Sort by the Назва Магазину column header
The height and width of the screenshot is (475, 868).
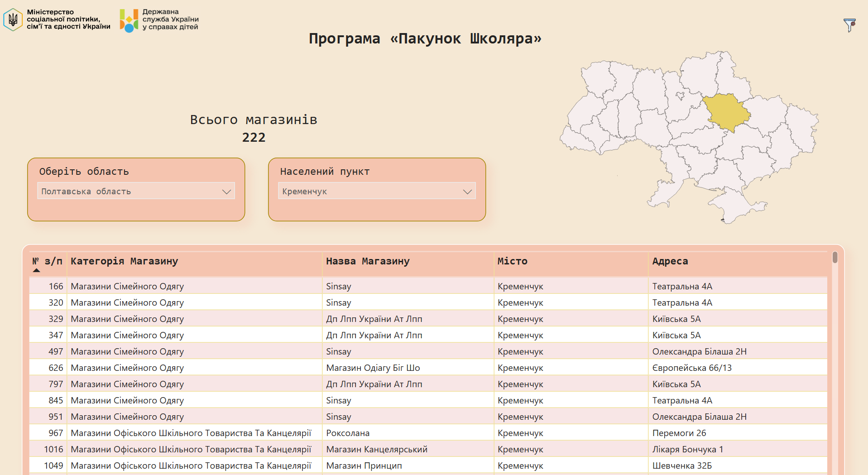(x=368, y=261)
